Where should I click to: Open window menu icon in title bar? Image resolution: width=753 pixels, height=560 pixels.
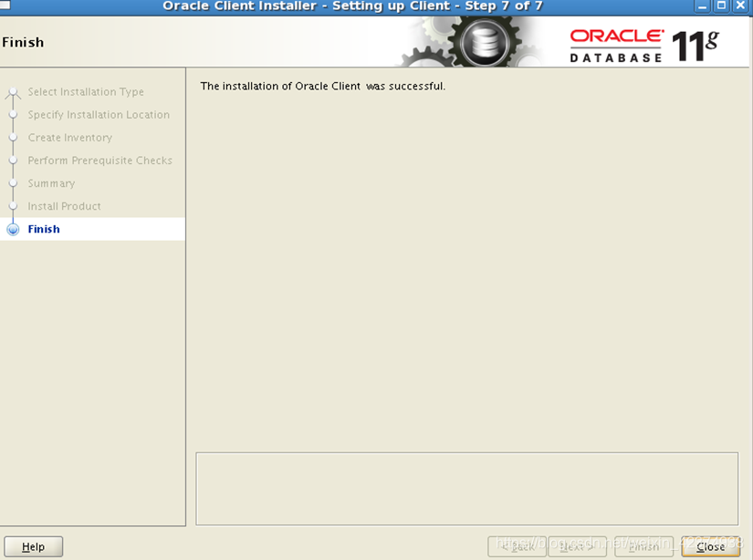coord(5,5)
